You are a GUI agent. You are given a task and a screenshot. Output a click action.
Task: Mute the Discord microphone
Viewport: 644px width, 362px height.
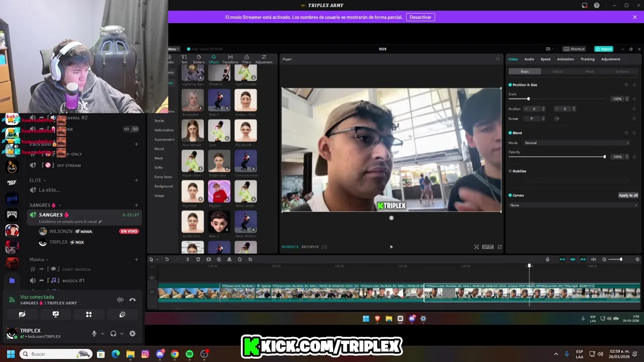(x=94, y=333)
